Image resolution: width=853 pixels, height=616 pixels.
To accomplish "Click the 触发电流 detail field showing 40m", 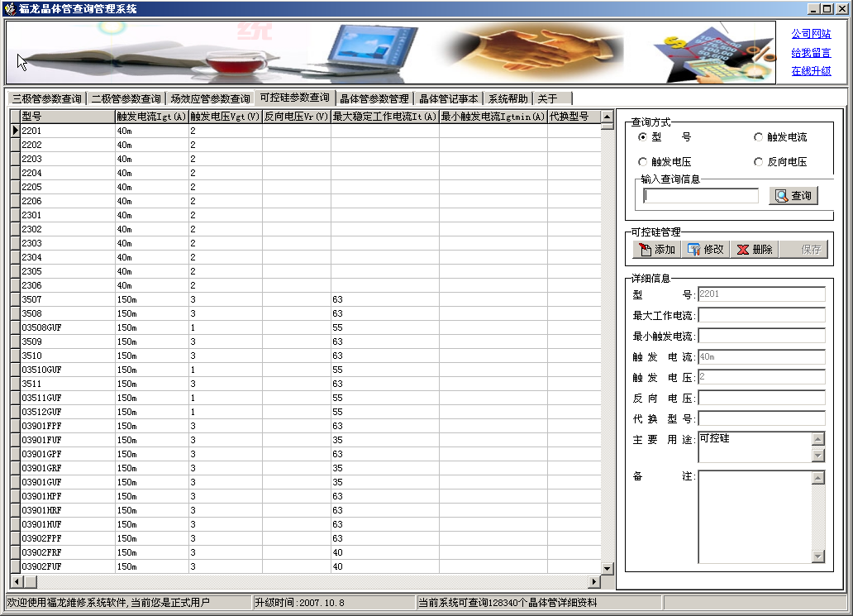I will coord(761,357).
